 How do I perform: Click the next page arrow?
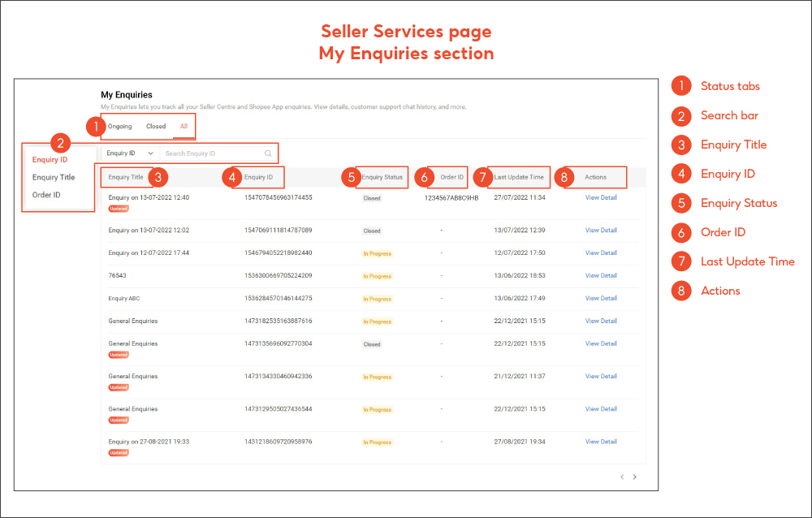(635, 478)
